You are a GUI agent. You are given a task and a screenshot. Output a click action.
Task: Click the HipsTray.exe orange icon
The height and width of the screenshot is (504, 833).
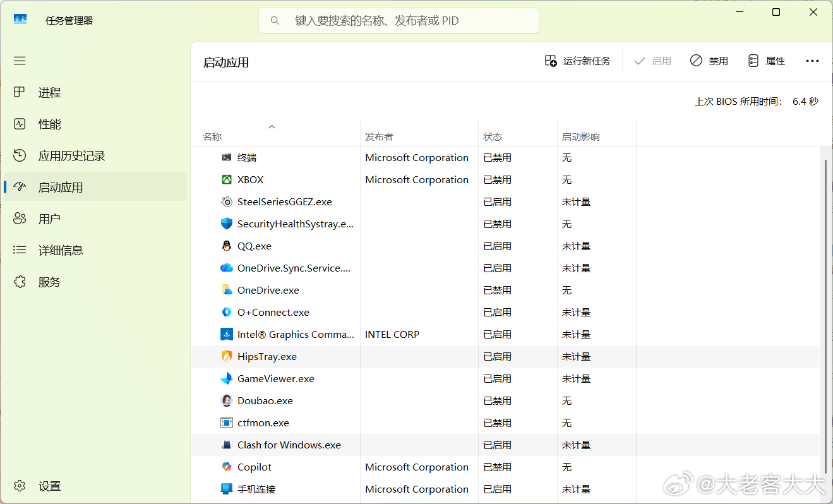pos(227,356)
